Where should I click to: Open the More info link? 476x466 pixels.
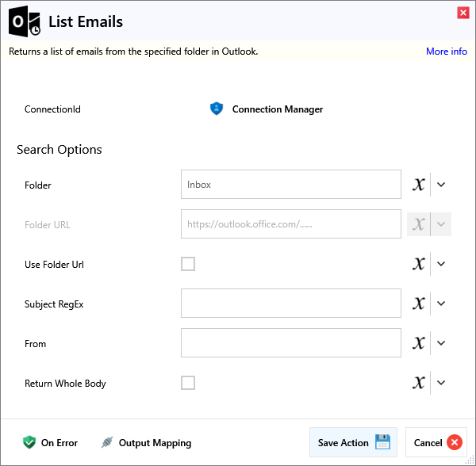click(x=446, y=52)
